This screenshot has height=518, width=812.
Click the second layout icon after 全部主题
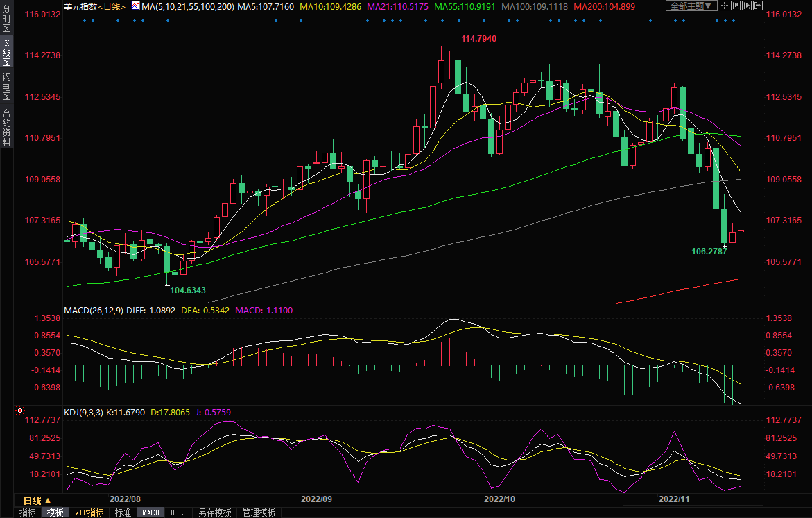click(735, 6)
